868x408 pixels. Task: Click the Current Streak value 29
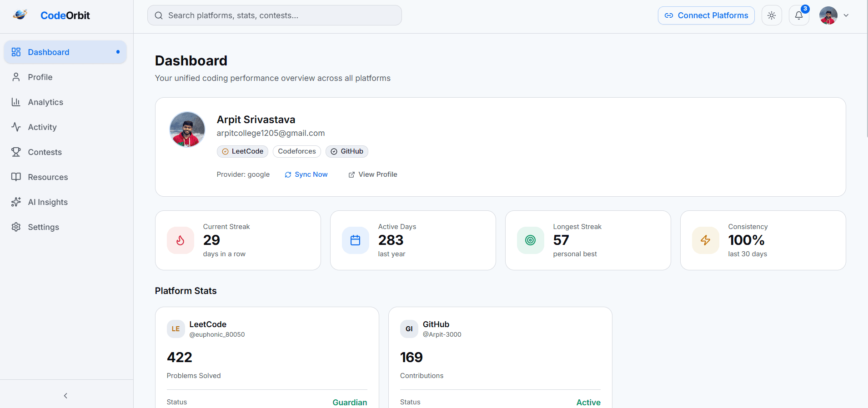coord(211,240)
